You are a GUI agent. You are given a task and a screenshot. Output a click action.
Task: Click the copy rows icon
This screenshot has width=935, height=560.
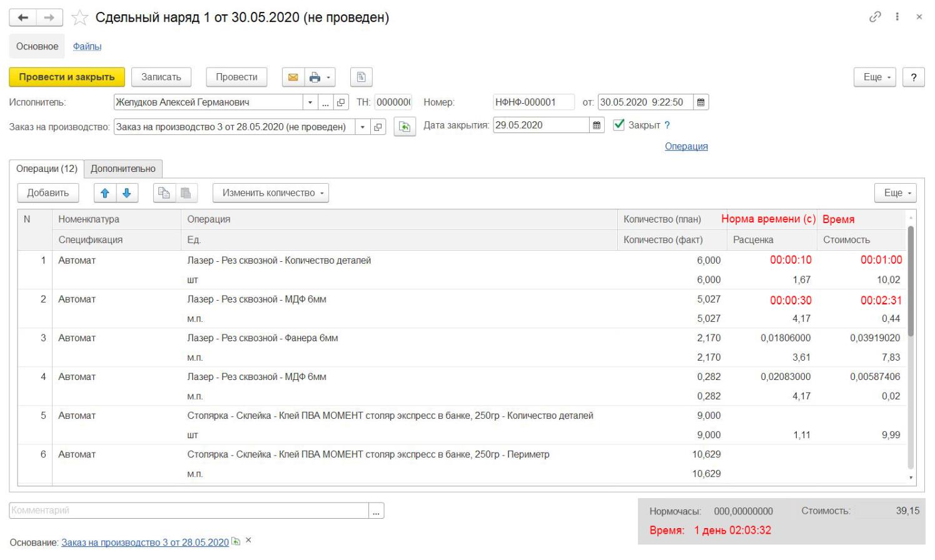pos(164,193)
